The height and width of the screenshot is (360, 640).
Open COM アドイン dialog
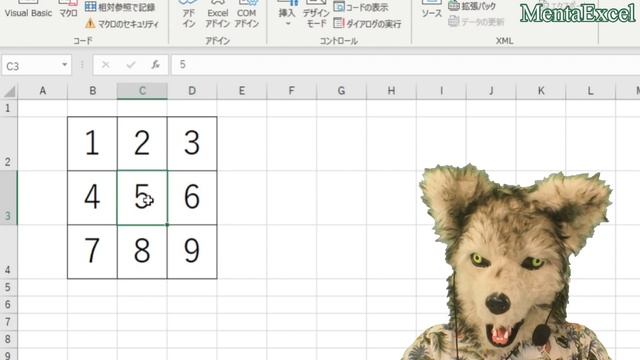(x=247, y=15)
